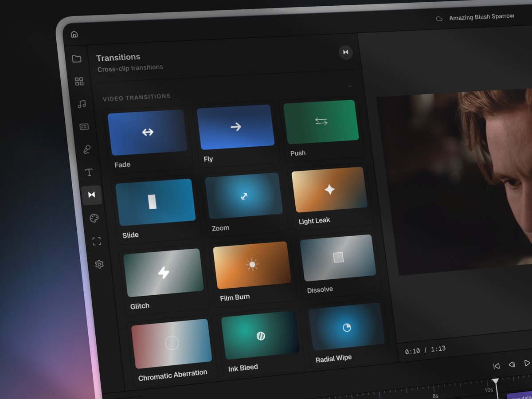Click the Home icon at top left
The height and width of the screenshot is (399, 532).
pos(74,34)
